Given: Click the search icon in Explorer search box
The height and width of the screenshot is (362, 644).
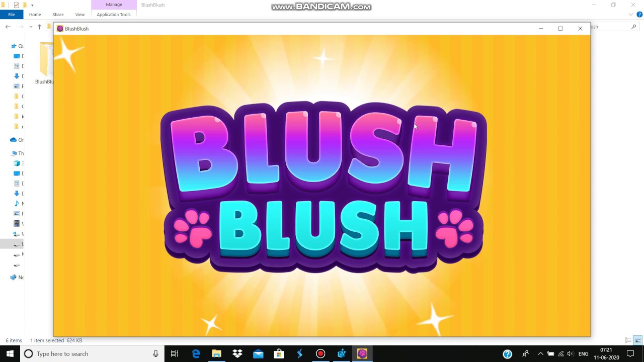Looking at the screenshot, I should 633,27.
